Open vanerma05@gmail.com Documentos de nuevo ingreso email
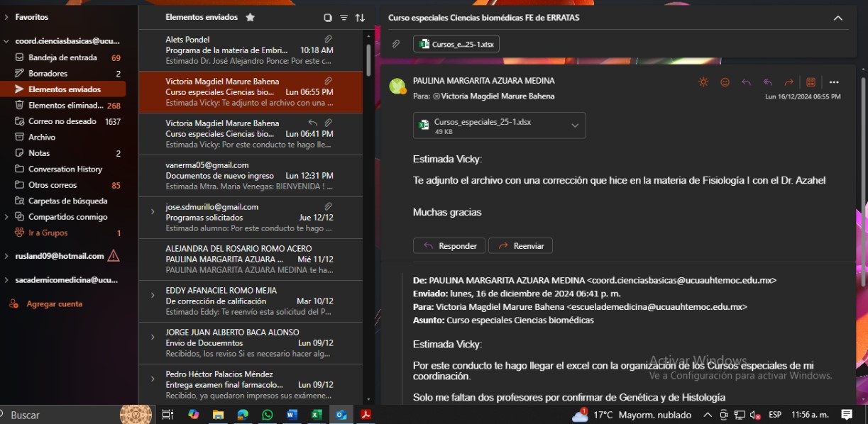Image resolution: width=868 pixels, height=424 pixels. [251, 175]
